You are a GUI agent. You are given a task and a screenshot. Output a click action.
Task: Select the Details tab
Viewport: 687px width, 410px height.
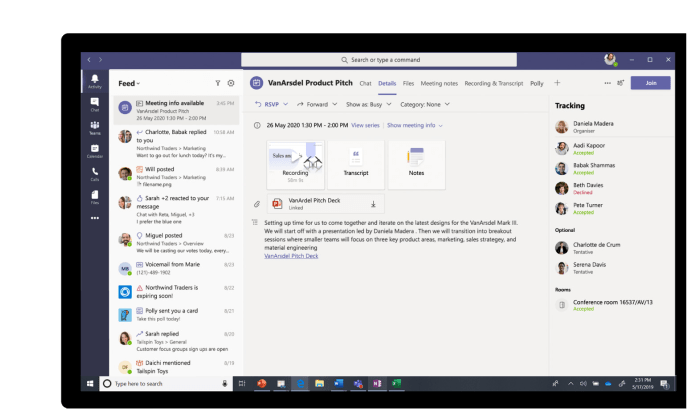coord(387,83)
